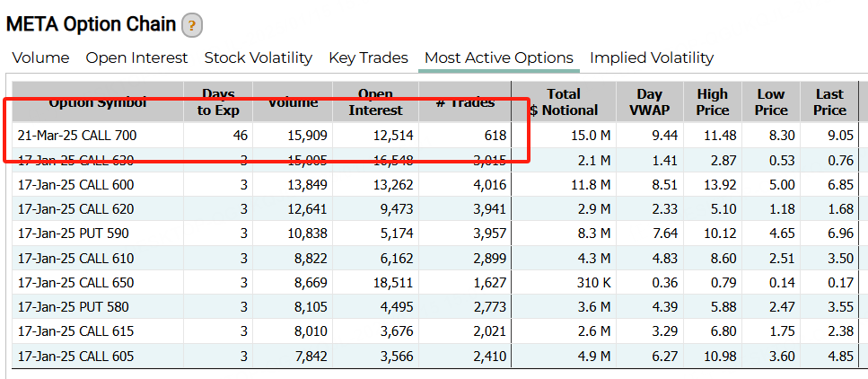Select the 17-Jan-25 CALL 600 option symbol

point(75,184)
